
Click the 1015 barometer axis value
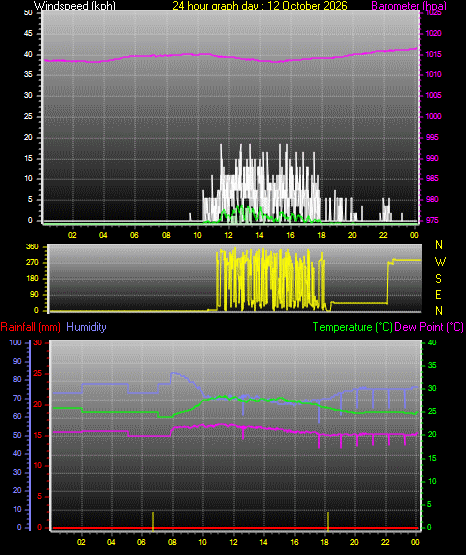coord(433,54)
